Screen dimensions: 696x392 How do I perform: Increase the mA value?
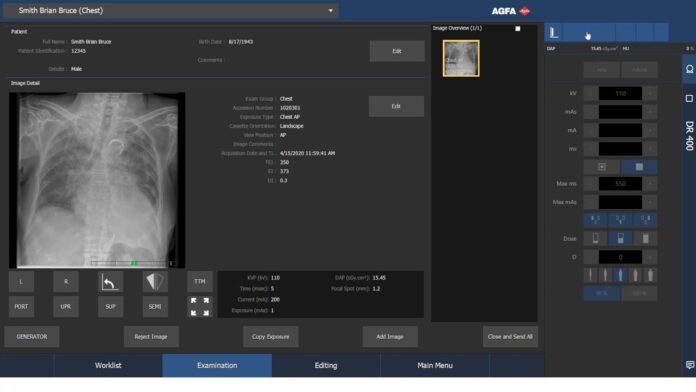point(651,131)
